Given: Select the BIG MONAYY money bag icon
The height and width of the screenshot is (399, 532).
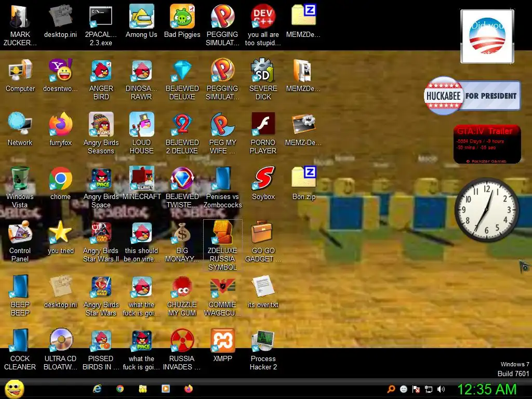Looking at the screenshot, I should pyautogui.click(x=182, y=242).
